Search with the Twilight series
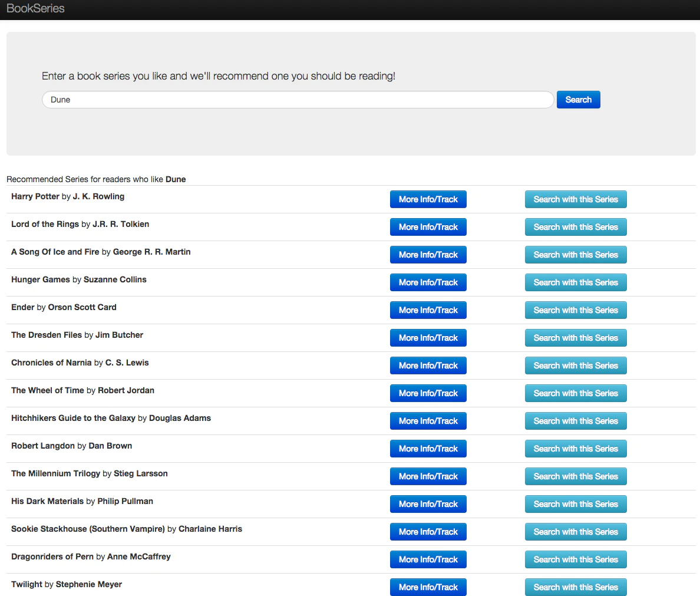This screenshot has width=700, height=596. (575, 587)
